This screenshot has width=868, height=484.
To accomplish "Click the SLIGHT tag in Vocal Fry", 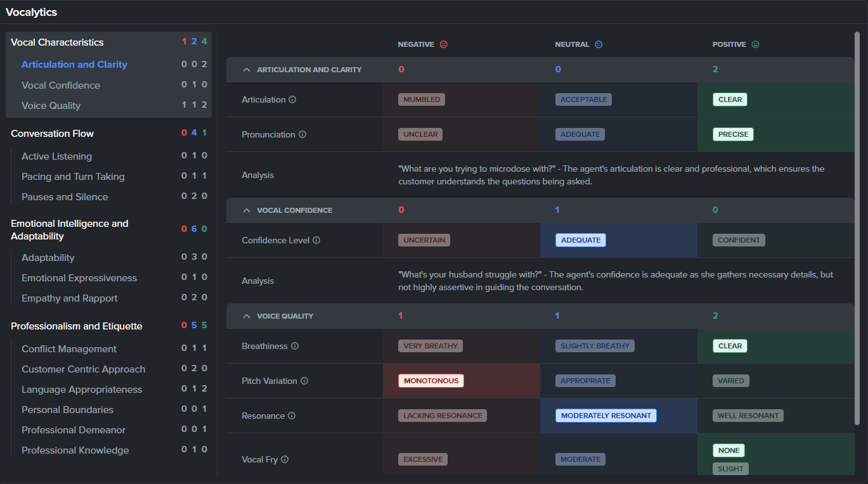I will [730, 469].
